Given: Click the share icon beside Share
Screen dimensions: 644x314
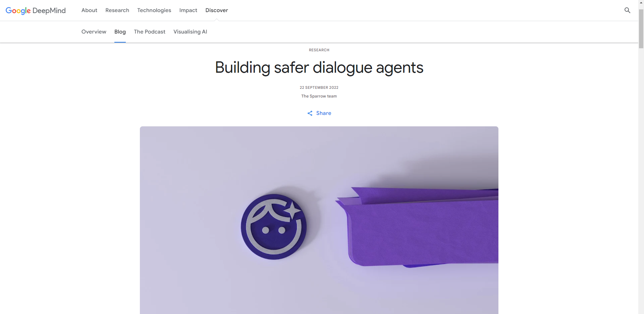Looking at the screenshot, I should point(310,113).
